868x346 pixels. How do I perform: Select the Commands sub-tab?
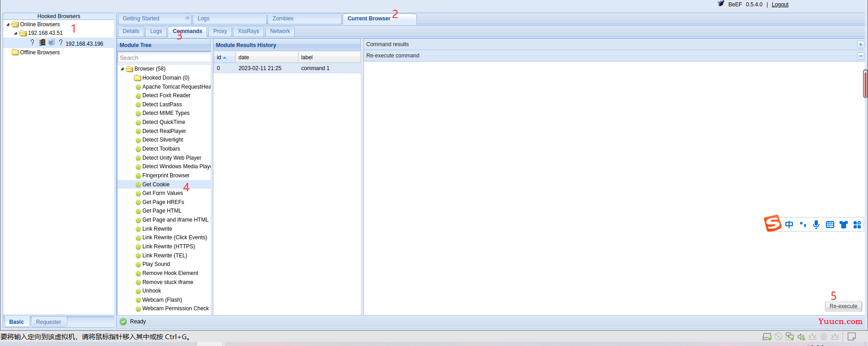point(188,31)
